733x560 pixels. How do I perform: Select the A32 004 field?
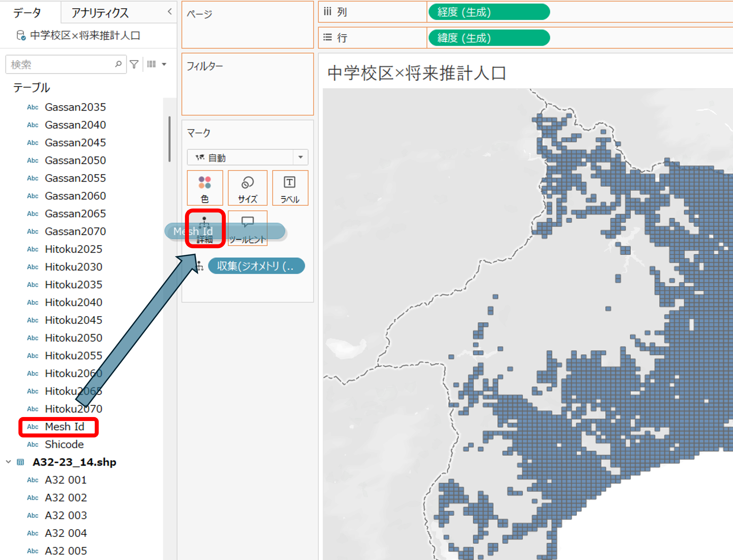point(66,533)
